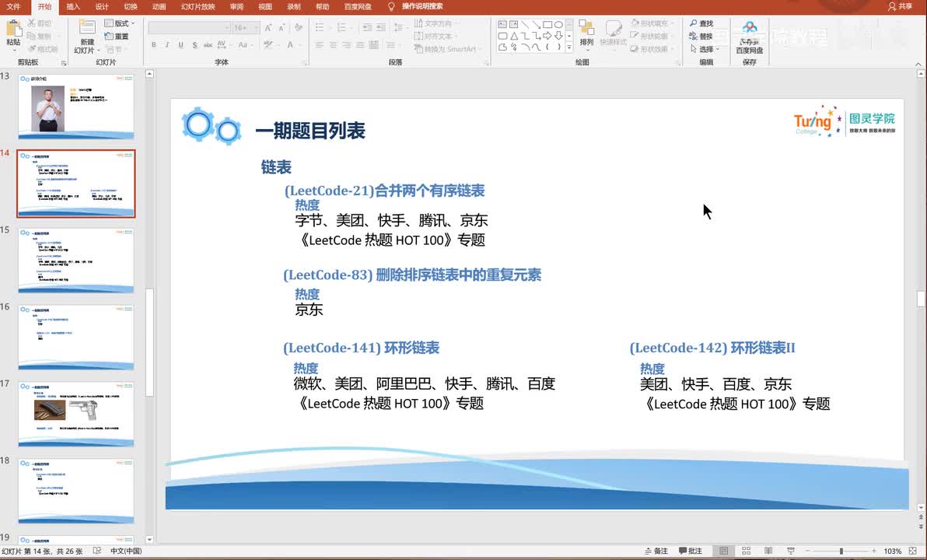
Task: Select the oval shape in shapes gallery
Action: click(x=558, y=25)
